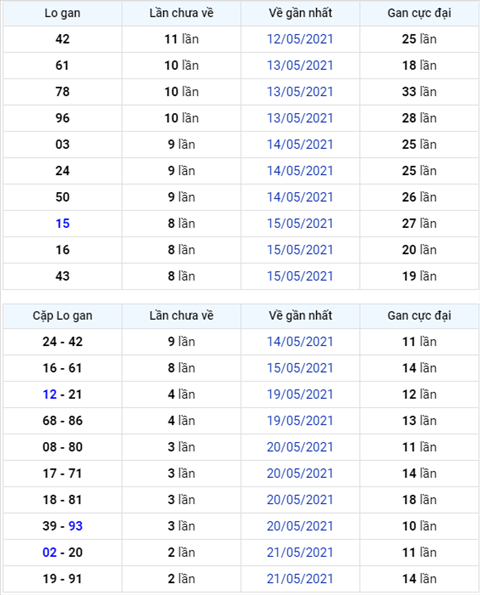Select the number 03 in Lo gan column

pyautogui.click(x=63, y=145)
